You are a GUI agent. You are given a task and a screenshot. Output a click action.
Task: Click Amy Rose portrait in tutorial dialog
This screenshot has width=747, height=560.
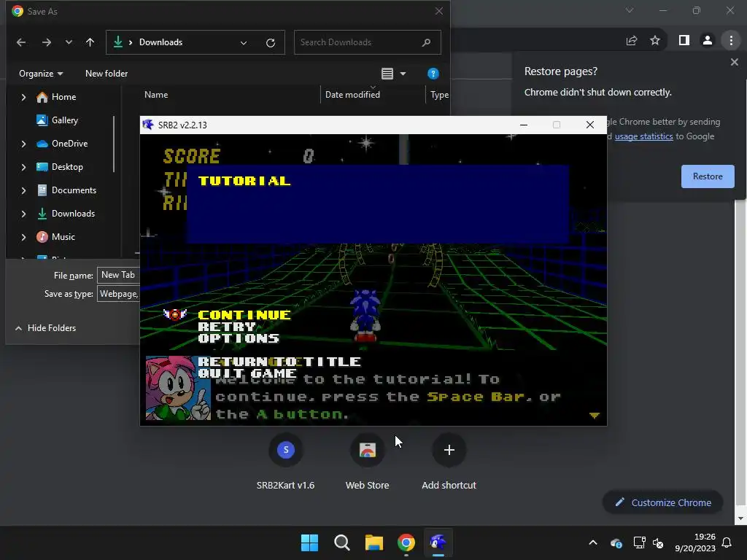(x=178, y=388)
